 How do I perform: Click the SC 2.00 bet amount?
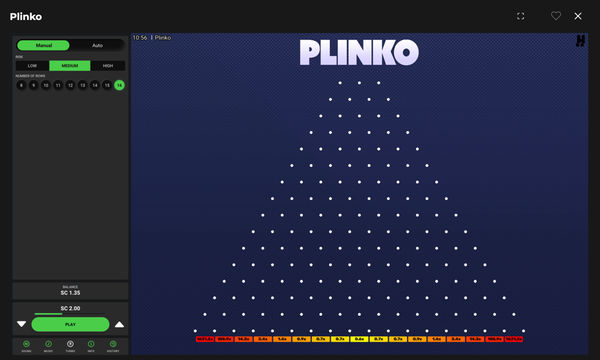click(x=70, y=308)
